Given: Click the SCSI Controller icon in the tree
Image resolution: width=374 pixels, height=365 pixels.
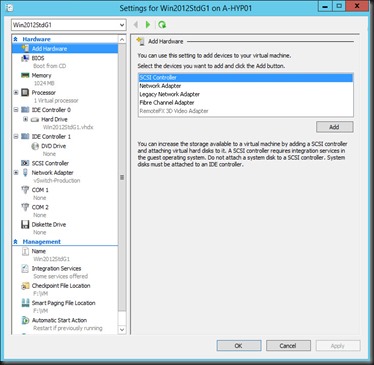Looking at the screenshot, I should [x=25, y=163].
